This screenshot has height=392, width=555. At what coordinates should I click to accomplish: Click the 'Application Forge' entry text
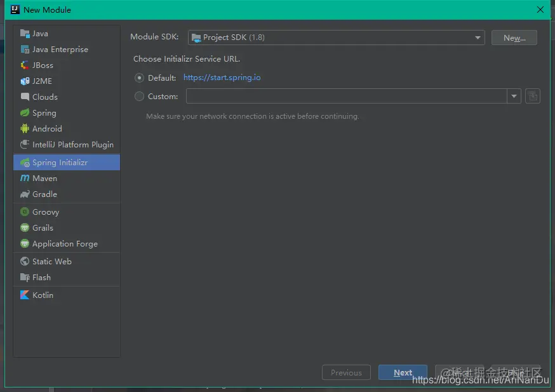point(65,243)
